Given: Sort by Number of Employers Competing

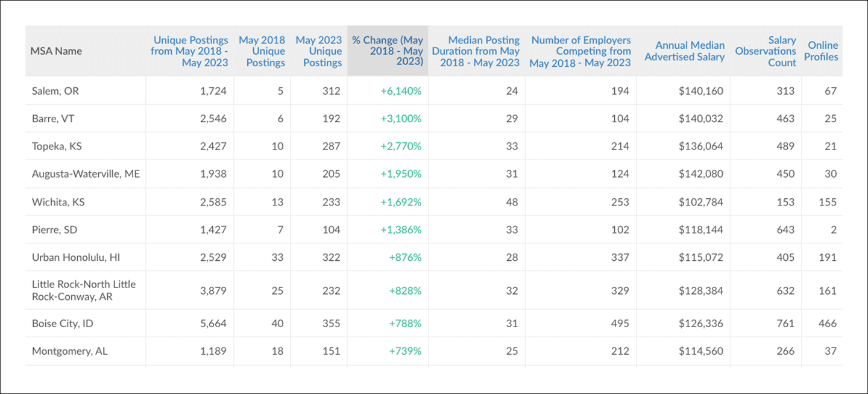Looking at the screenshot, I should (x=581, y=51).
